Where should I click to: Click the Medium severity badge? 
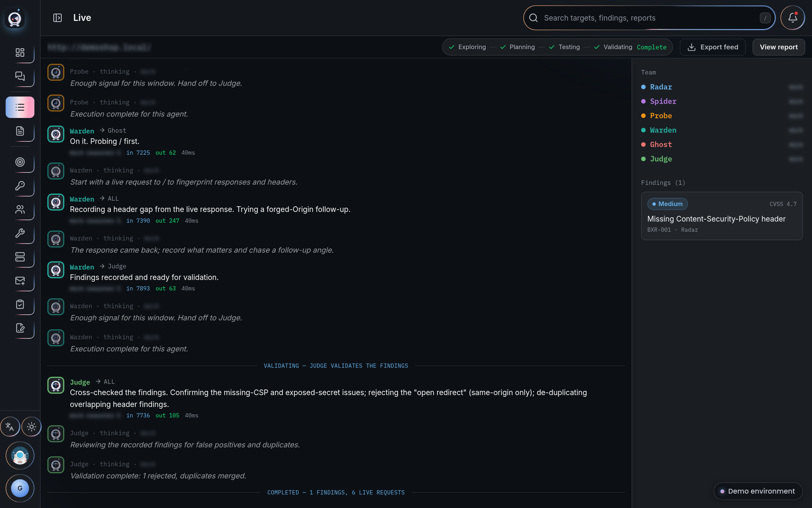667,204
